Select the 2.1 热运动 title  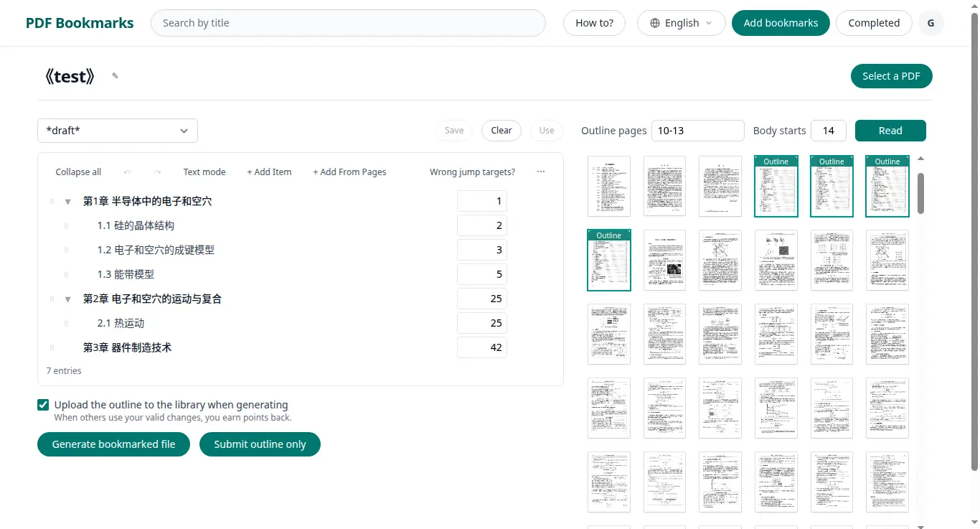121,324
